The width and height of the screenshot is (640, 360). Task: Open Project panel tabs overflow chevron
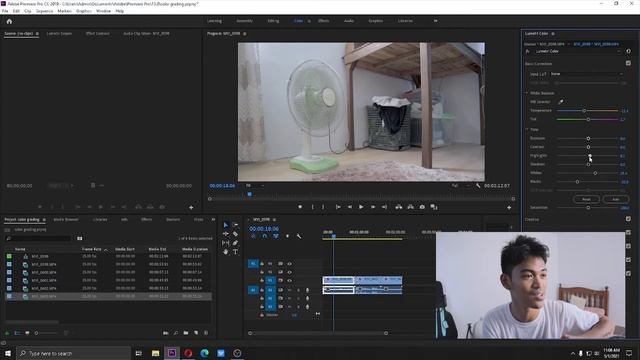click(213, 220)
